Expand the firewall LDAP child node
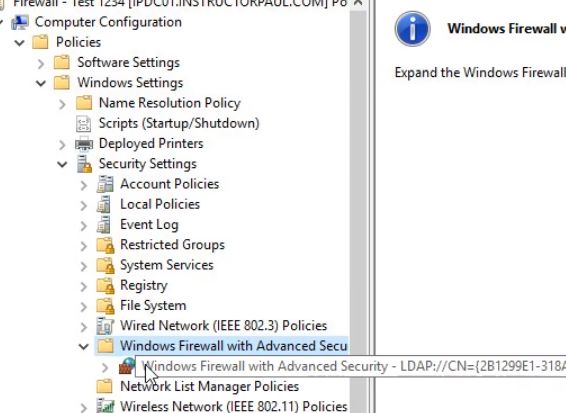 (105, 367)
